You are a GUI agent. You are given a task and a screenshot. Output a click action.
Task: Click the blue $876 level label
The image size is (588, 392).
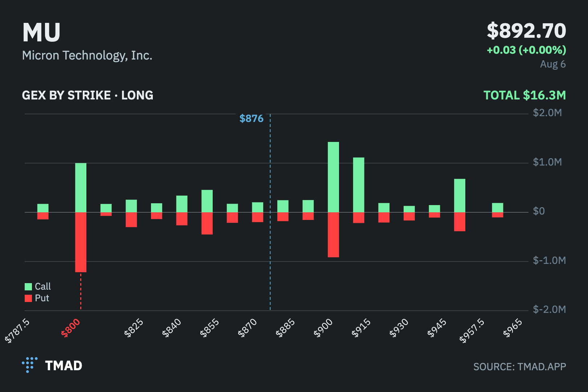[252, 119]
